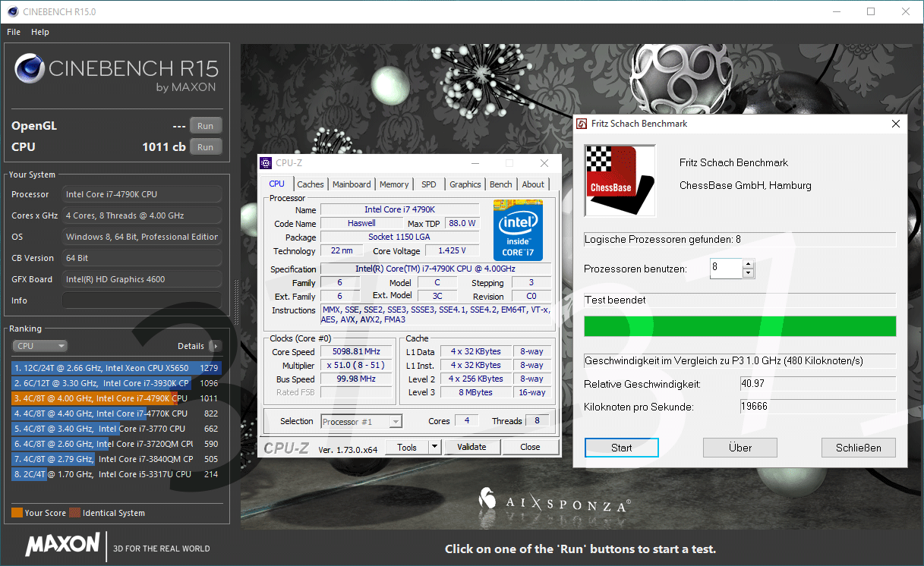Switch to the Graphics tab in CPU-Z
This screenshot has height=566, width=924.
465,184
